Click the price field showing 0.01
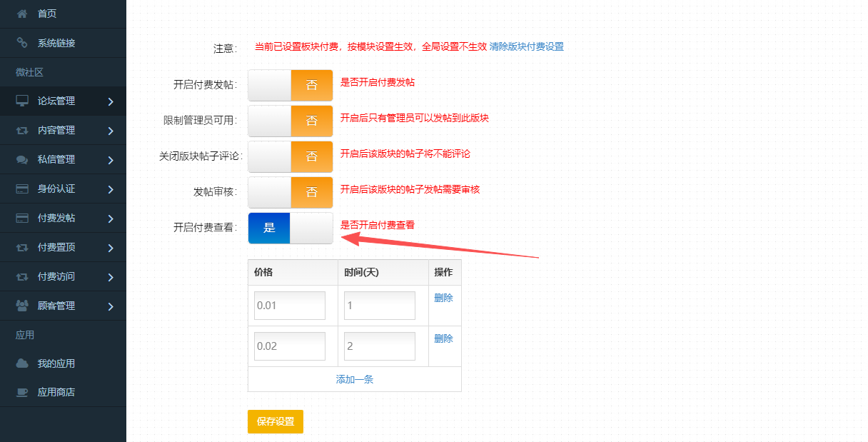 click(289, 306)
